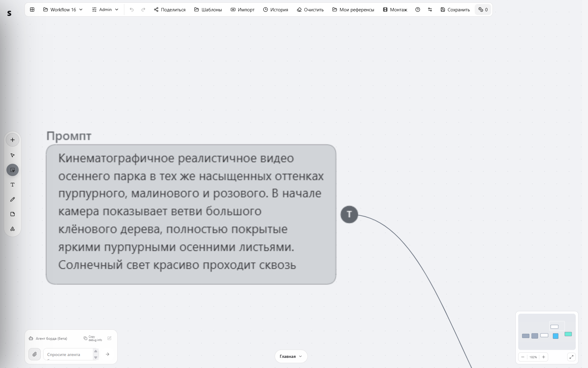Open Мои референсы
The height and width of the screenshot is (368, 588).
(x=353, y=10)
